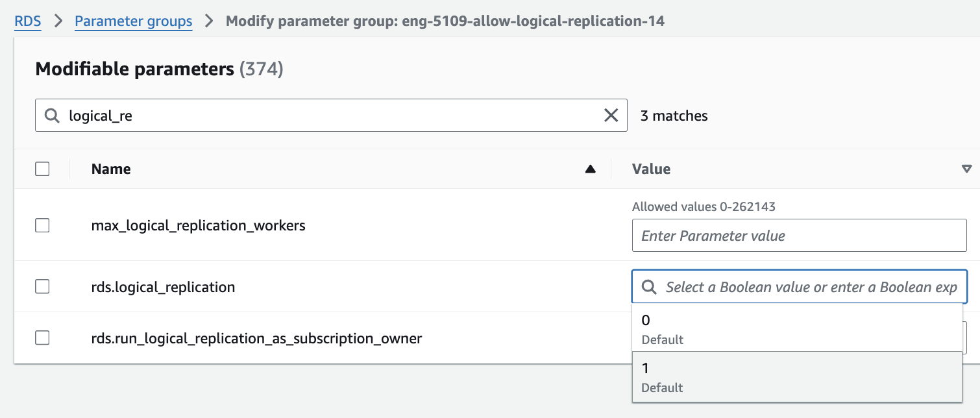Click the breadcrumb title 'Modify parameter group: eng-5109-allow-logical-replication-14'
The width and height of the screenshot is (980, 418).
[445, 21]
